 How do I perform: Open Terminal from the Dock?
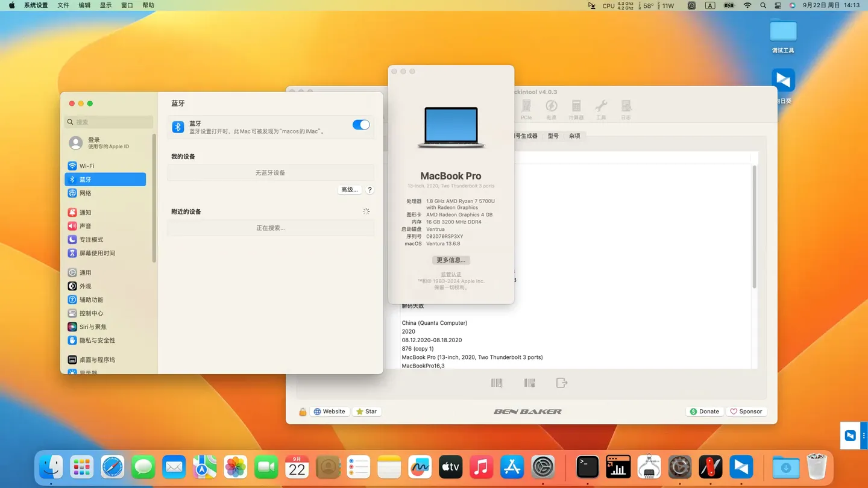[587, 467]
